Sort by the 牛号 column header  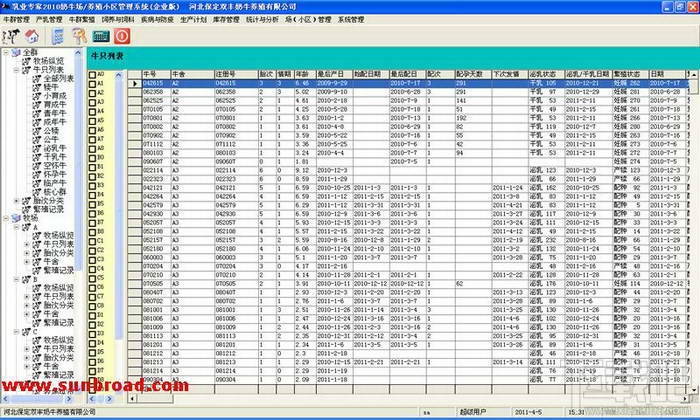click(156, 74)
